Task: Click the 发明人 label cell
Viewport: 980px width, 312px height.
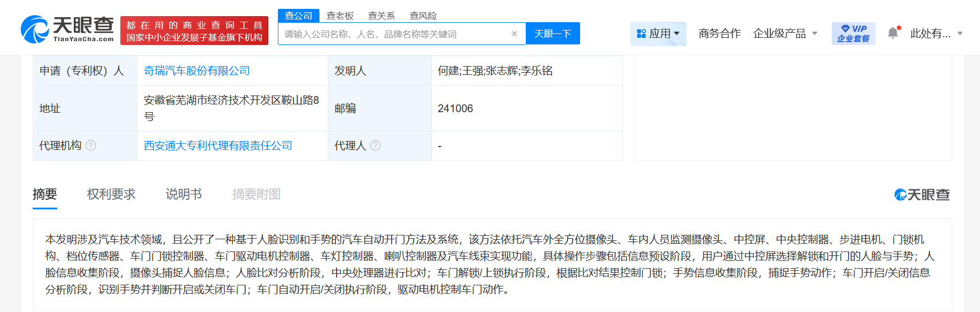Action: 380,71
